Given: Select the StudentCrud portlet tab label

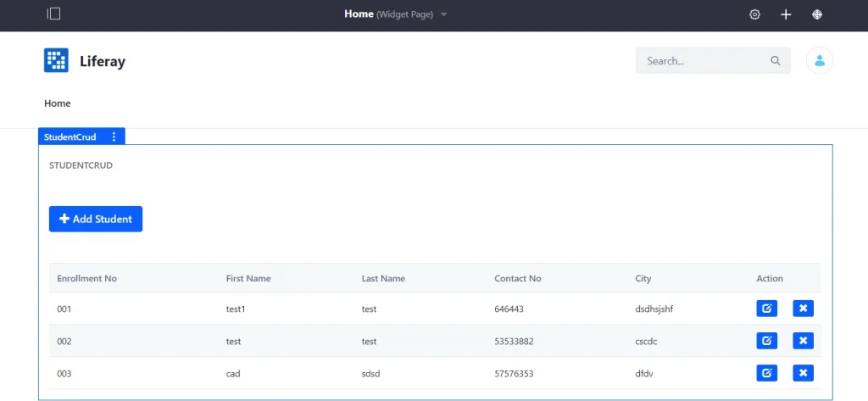Looking at the screenshot, I should (70, 136).
